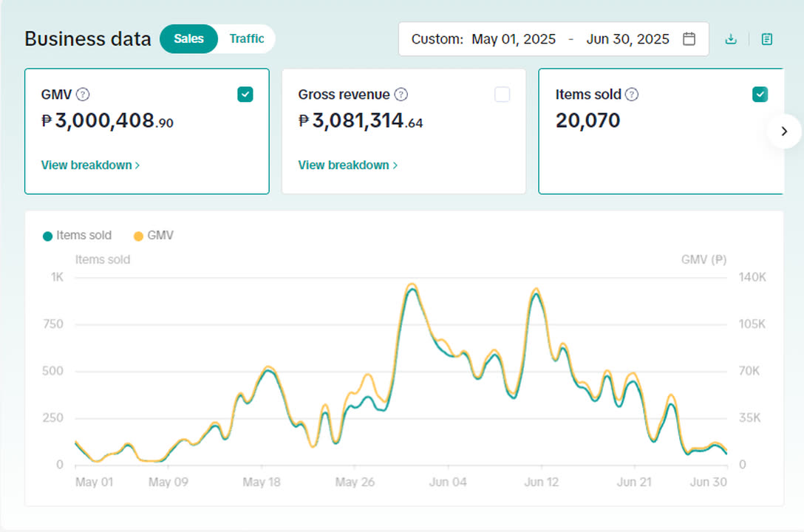Show help for GMV metric
Screen dimensions: 804x532
pyautogui.click(x=83, y=95)
